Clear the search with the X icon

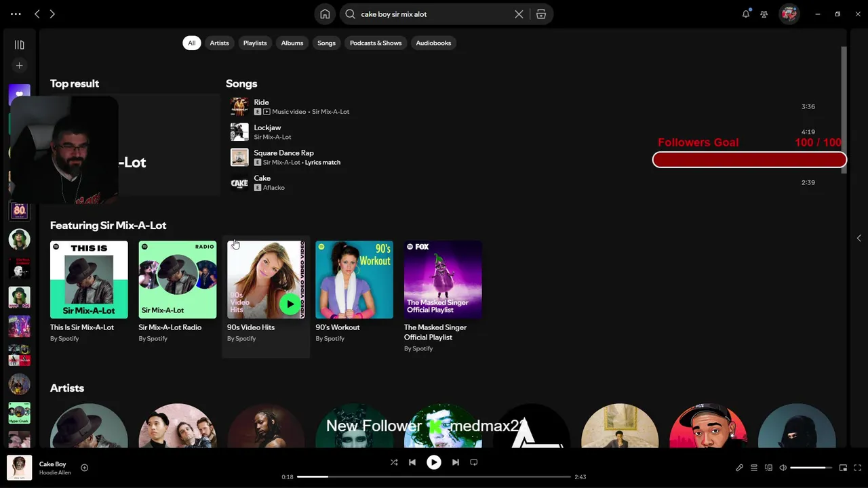(519, 14)
